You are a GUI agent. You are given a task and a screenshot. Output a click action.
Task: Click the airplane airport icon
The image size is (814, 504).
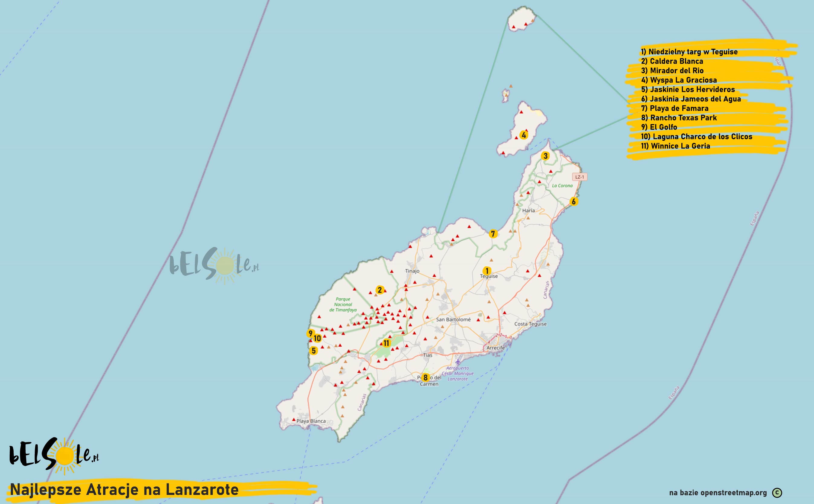[x=458, y=362]
